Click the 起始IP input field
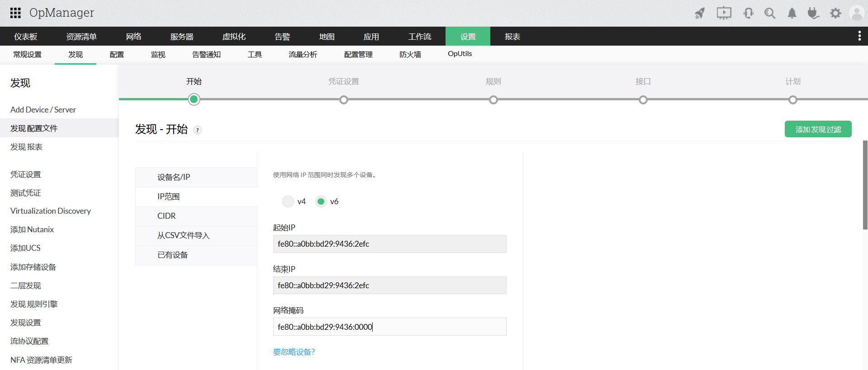 tap(389, 244)
